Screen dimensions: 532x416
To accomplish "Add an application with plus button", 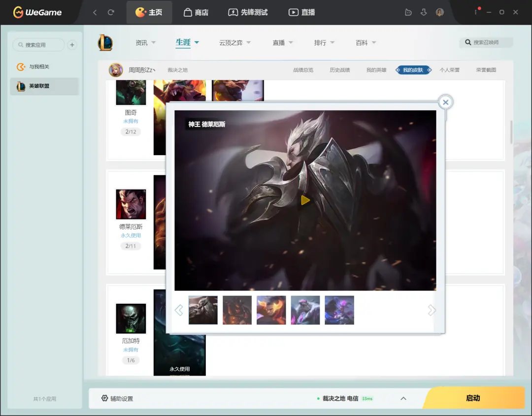I will pos(72,45).
